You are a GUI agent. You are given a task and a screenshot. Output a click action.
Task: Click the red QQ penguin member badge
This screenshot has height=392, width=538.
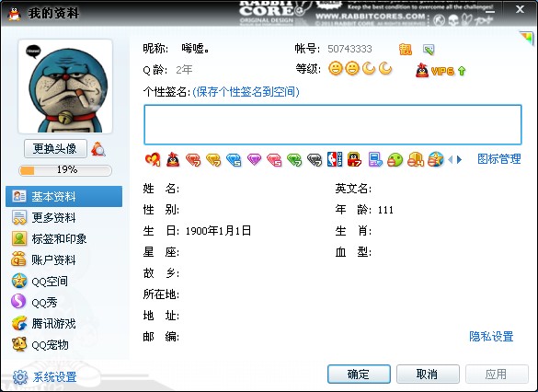tap(173, 159)
